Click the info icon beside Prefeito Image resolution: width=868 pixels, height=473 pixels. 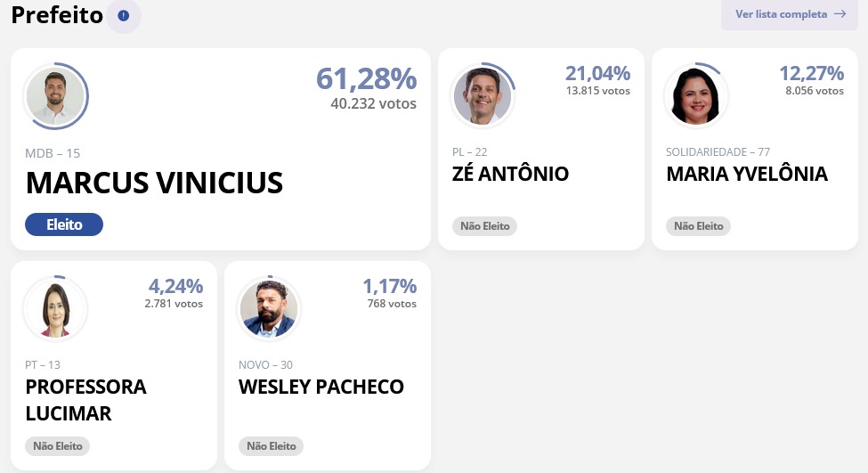(124, 15)
